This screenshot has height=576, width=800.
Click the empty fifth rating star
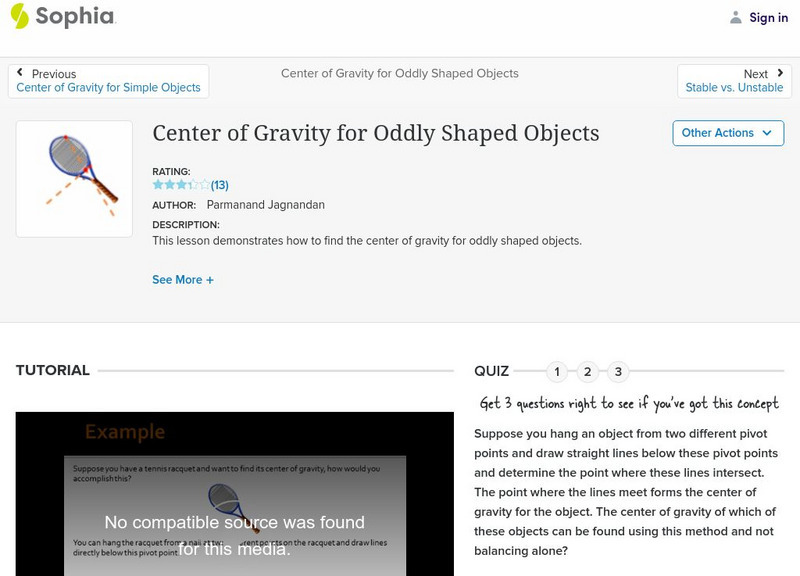coord(205,184)
